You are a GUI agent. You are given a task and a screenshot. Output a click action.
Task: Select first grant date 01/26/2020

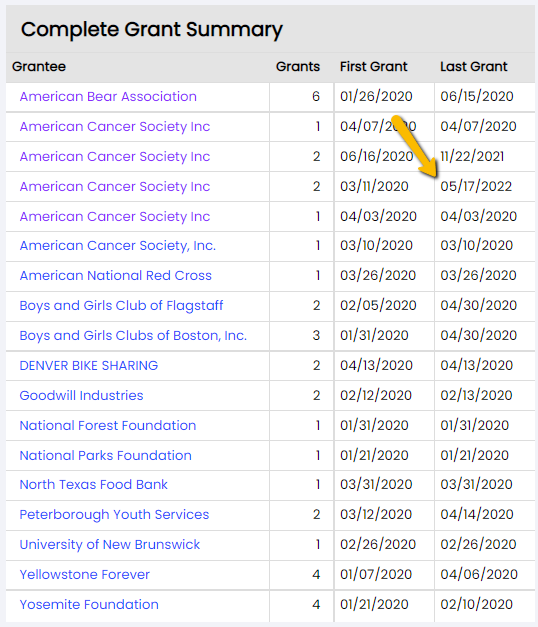click(x=376, y=96)
